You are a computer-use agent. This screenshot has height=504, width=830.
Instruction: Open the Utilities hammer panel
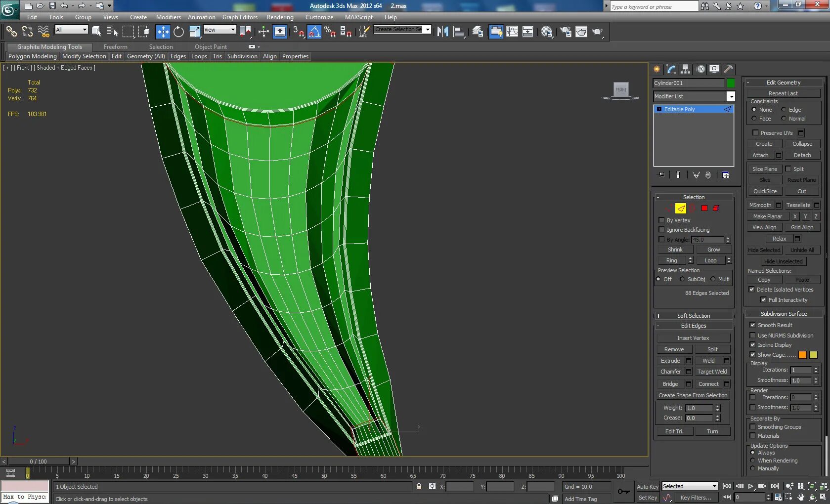[x=728, y=69]
